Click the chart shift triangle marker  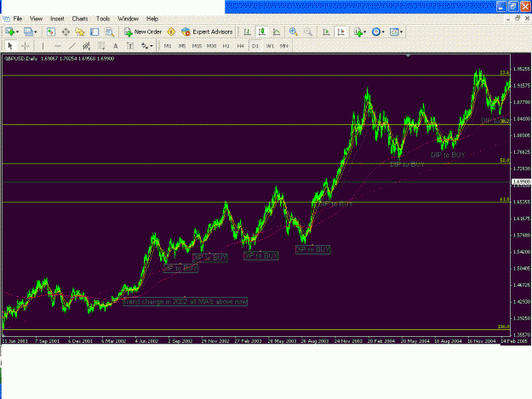pyautogui.click(x=409, y=55)
